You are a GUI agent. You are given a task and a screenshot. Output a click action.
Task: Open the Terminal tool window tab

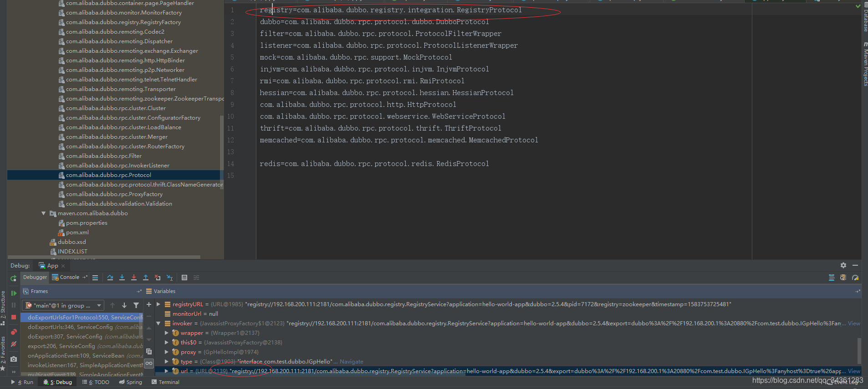[x=165, y=382]
